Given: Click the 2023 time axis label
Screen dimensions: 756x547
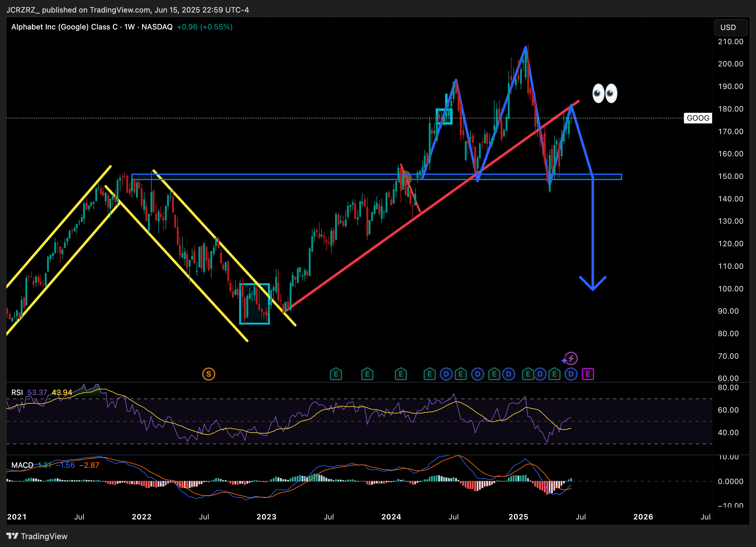Looking at the screenshot, I should (266, 517).
